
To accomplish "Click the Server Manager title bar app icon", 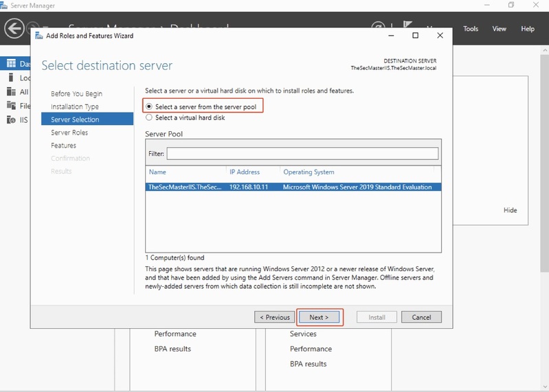I will (x=3, y=5).
